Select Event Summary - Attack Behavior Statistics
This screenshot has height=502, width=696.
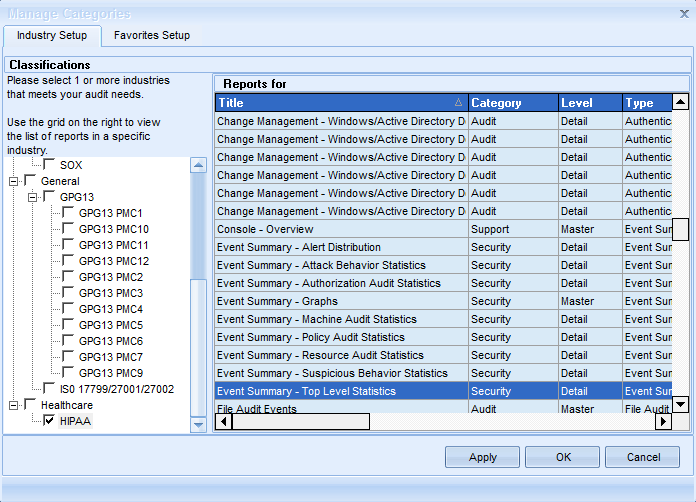click(x=443, y=265)
